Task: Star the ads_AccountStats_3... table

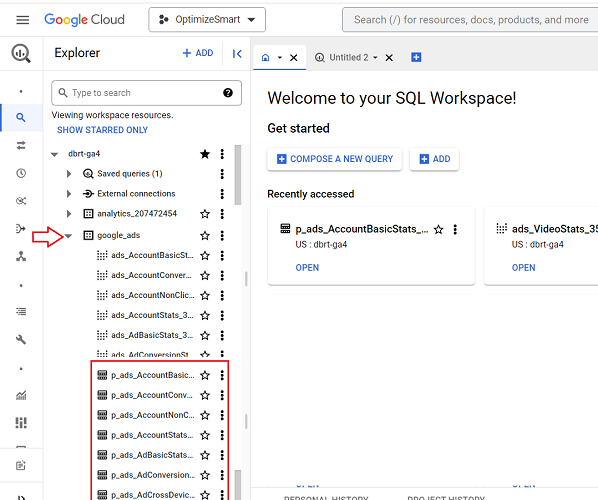Action: pyautogui.click(x=205, y=315)
